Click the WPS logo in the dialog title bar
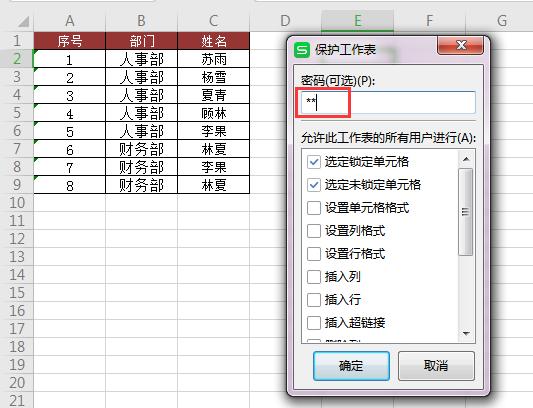This screenshot has height=408, width=533. click(x=302, y=50)
